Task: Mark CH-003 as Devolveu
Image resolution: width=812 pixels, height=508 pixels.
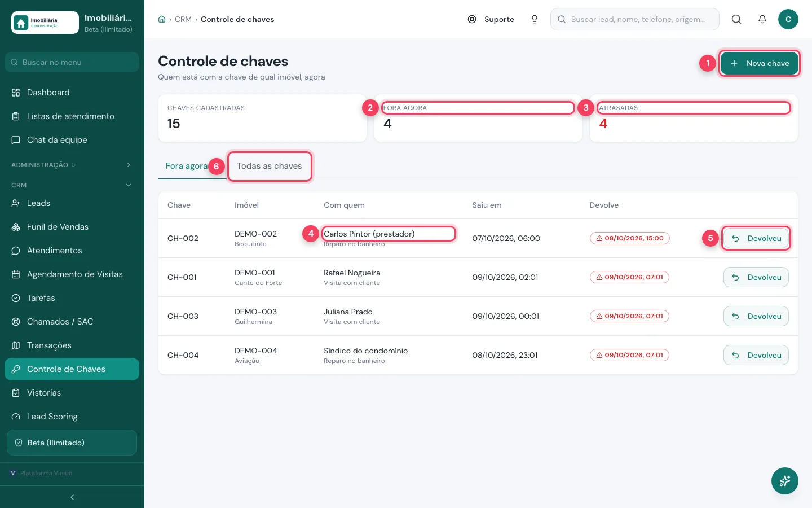Action: click(x=756, y=316)
